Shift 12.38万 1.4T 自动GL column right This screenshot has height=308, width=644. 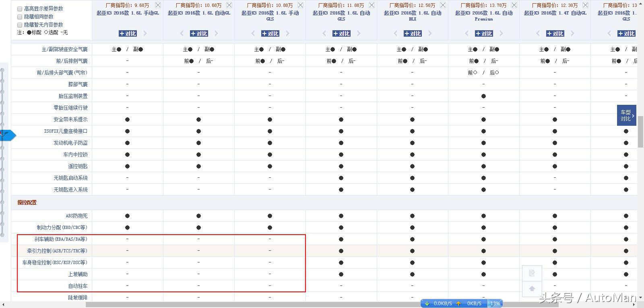pos(573,33)
